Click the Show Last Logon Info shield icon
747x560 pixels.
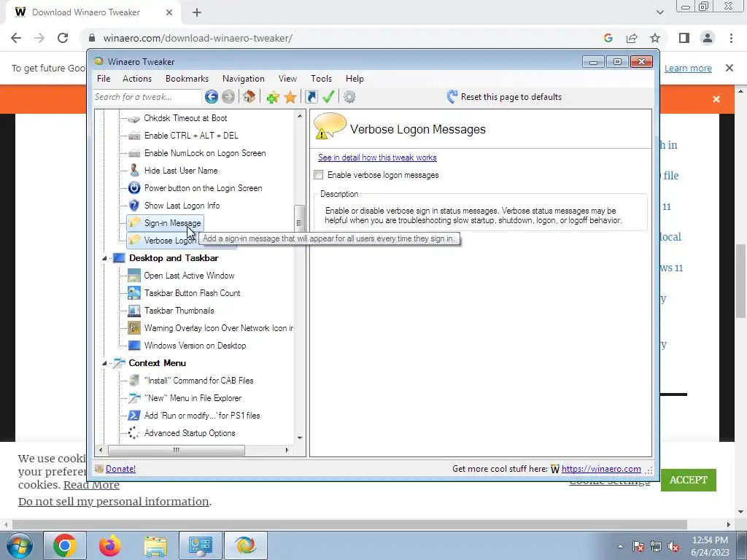click(x=134, y=206)
